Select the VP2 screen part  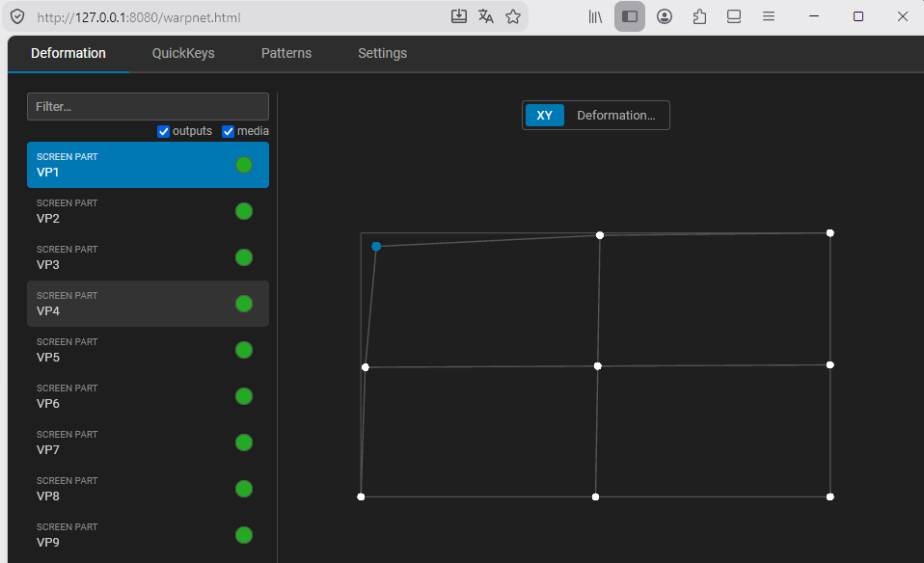(x=148, y=211)
